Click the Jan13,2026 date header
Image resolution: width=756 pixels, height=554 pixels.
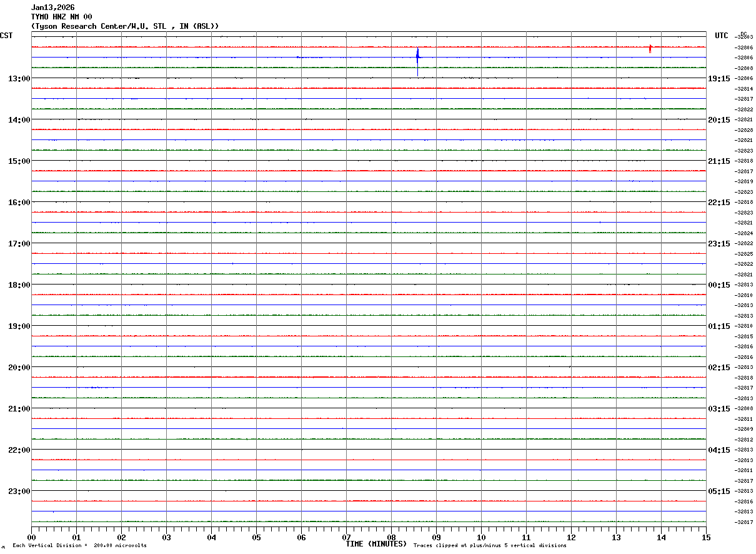pos(52,8)
